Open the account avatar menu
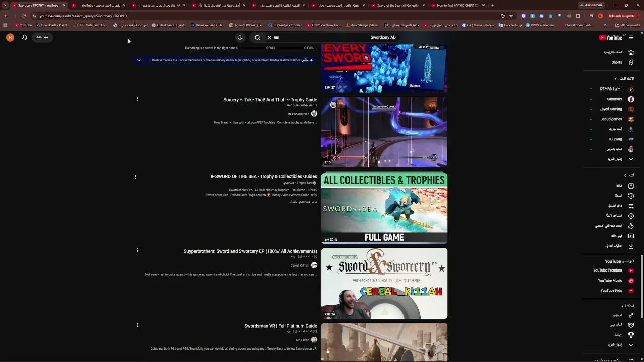Image resolution: width=644 pixels, height=362 pixels. tap(10, 37)
